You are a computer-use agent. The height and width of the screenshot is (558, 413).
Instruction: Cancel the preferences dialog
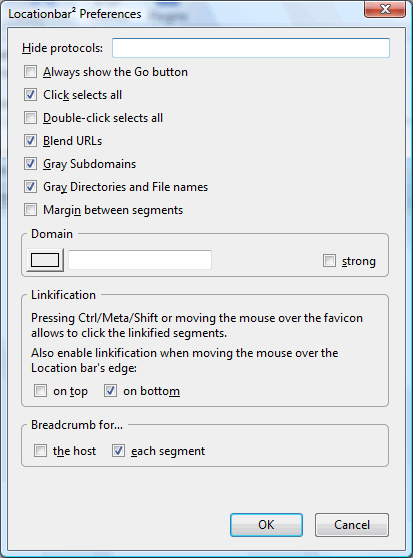click(352, 525)
